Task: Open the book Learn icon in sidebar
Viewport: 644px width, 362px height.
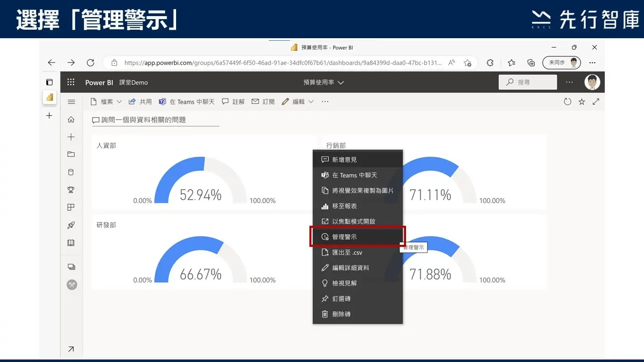Action: [x=71, y=243]
